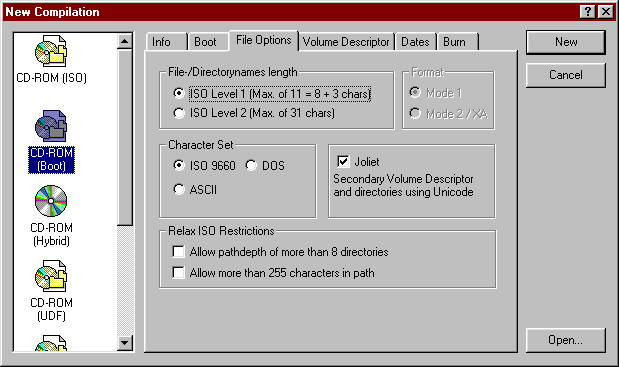619x367 pixels.
Task: Pick the CD-ROM (Hybrid) disc icon
Action: coord(51,201)
